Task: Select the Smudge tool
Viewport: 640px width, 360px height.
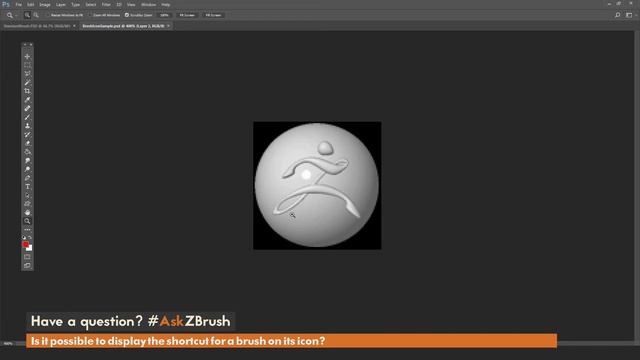Action: [x=27, y=160]
